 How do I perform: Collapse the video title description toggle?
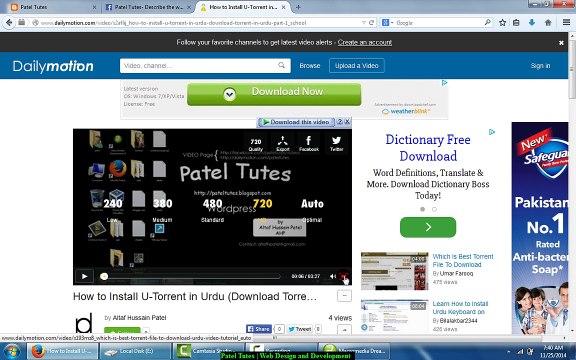344,296
